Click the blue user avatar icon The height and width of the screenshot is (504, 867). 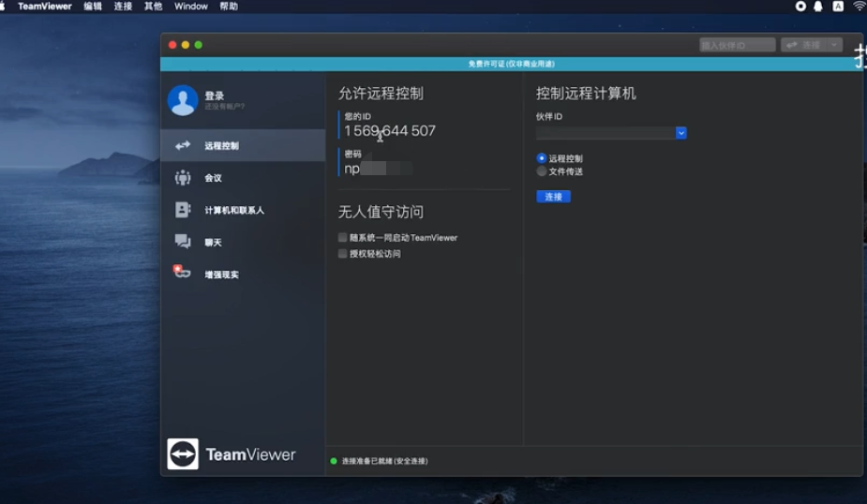[x=183, y=100]
